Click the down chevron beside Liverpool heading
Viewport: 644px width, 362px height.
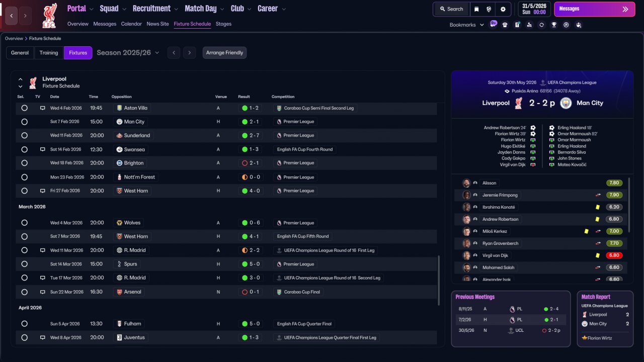point(21,86)
